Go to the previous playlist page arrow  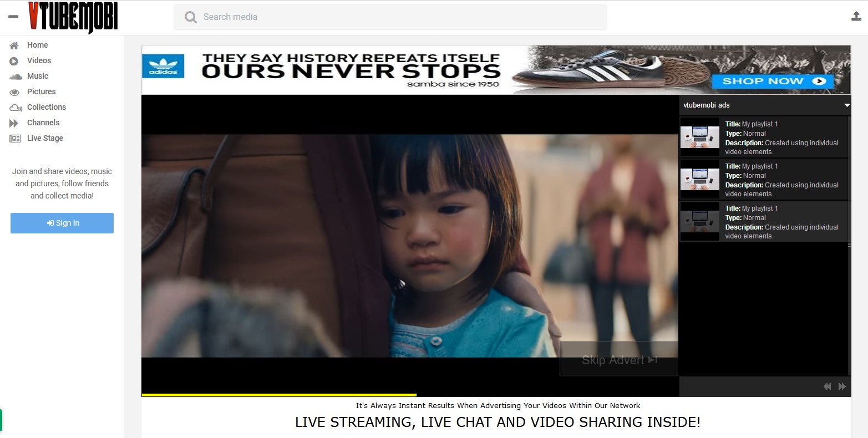click(x=827, y=386)
